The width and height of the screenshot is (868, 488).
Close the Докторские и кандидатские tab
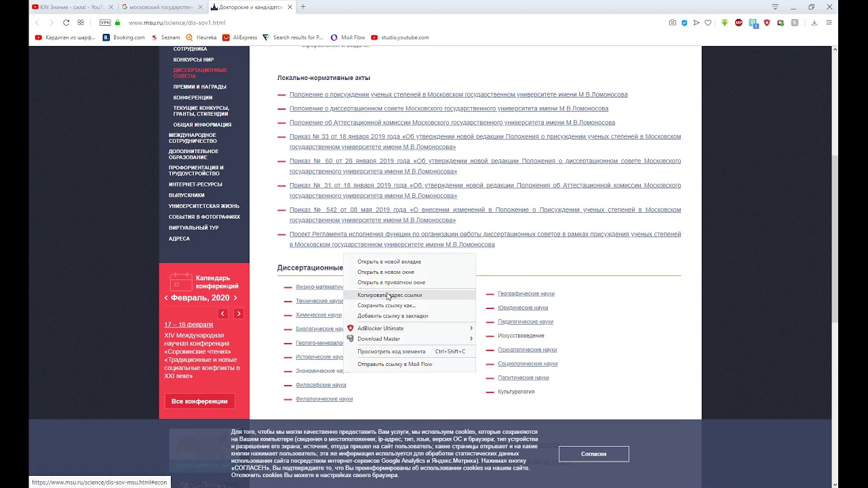(x=291, y=7)
